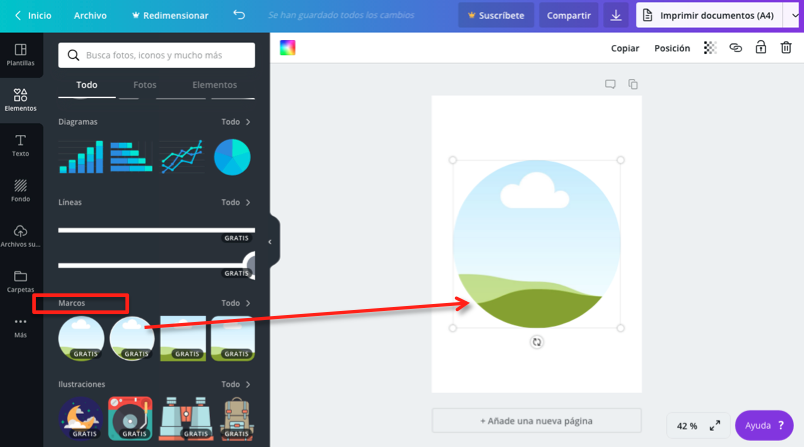Viewport: 804px width, 447px height.
Task: Open the Carpetas sidebar panel
Action: [21, 281]
